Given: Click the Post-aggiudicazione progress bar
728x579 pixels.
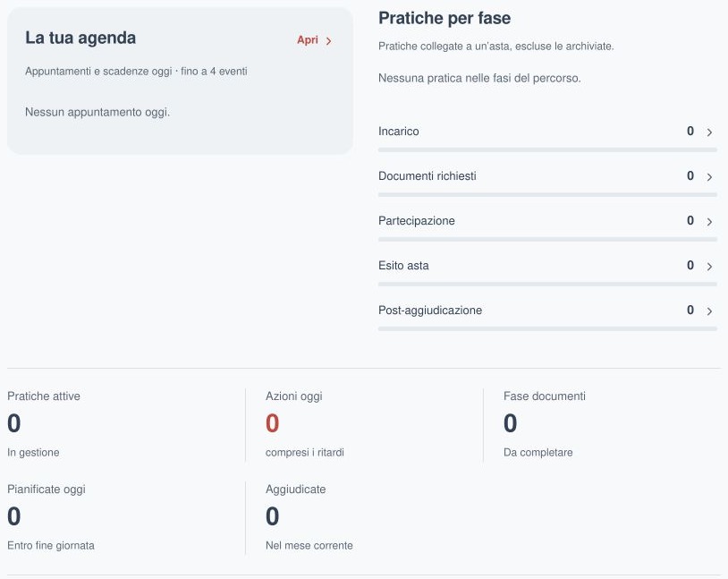Looking at the screenshot, I should coord(547,328).
